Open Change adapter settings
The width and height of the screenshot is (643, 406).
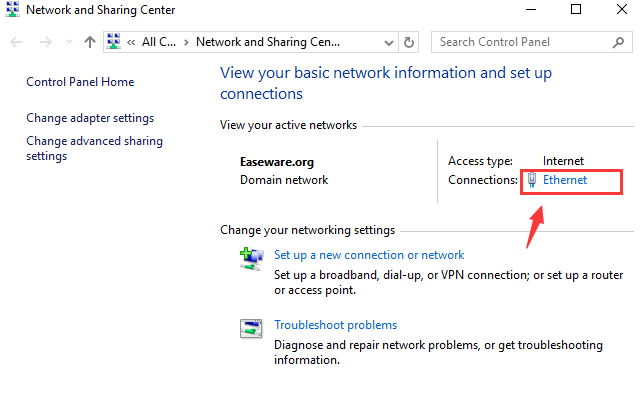pos(90,118)
